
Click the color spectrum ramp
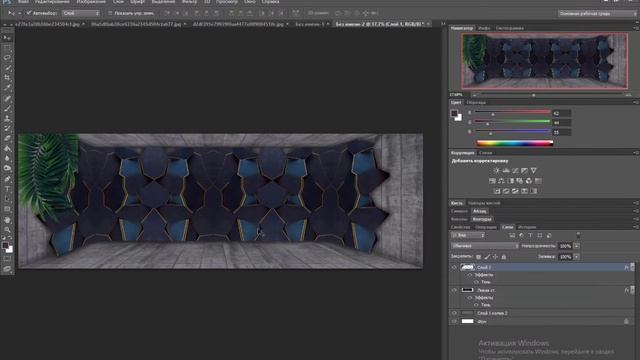click(x=515, y=143)
